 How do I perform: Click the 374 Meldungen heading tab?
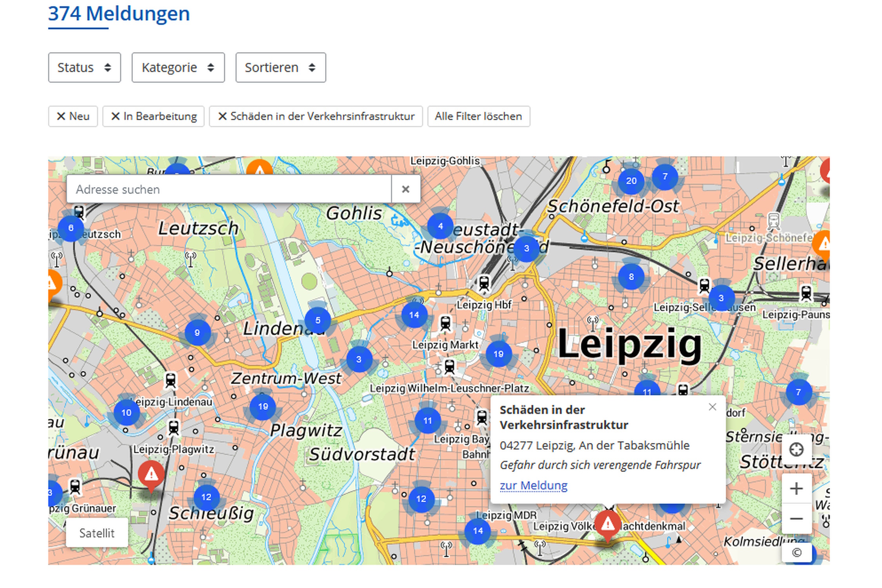pyautogui.click(x=119, y=14)
